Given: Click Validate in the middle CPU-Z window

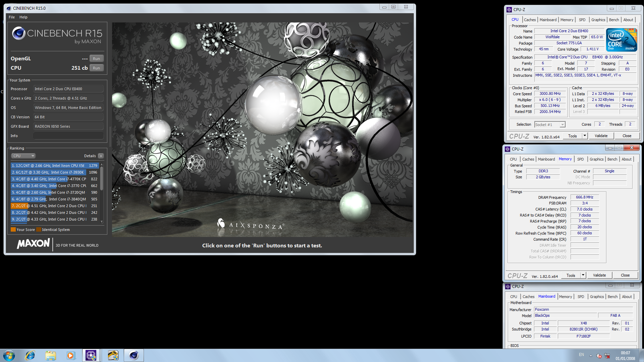Looking at the screenshot, I should pos(599,275).
